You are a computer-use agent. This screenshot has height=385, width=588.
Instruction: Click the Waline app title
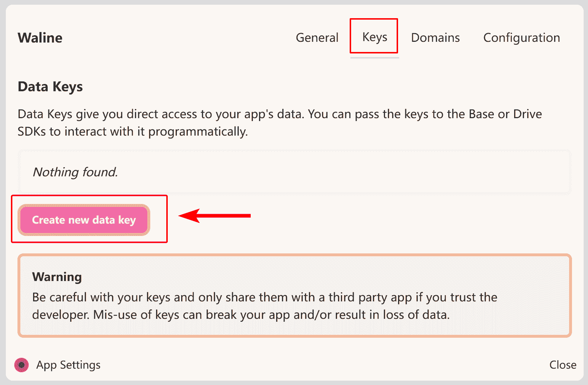[40, 38]
